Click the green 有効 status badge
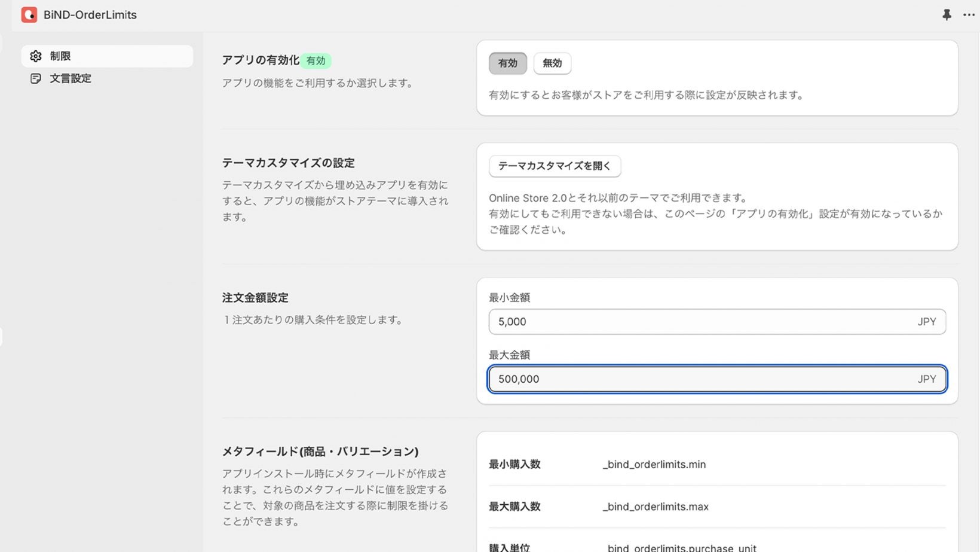This screenshot has height=552, width=980. pyautogui.click(x=316, y=61)
